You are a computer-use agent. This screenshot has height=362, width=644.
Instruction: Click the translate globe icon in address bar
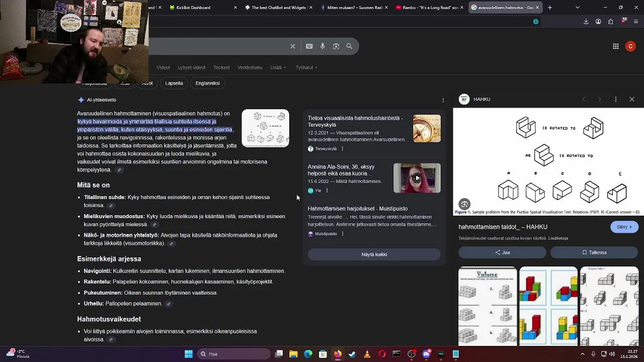(x=536, y=22)
